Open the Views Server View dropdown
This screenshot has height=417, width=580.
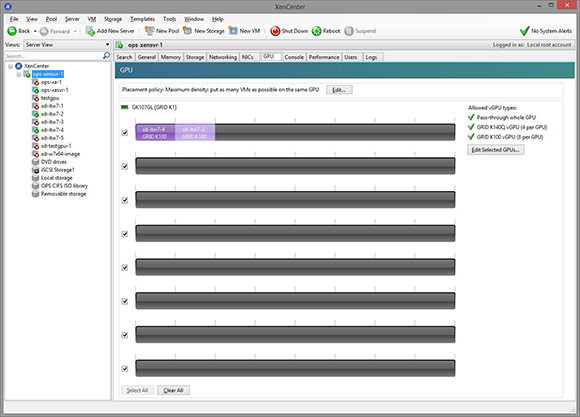[x=68, y=45]
